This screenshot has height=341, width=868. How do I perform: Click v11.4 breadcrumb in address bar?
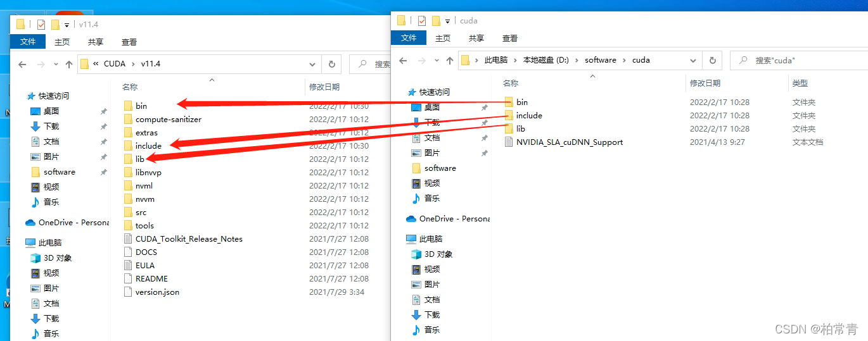pyautogui.click(x=151, y=64)
